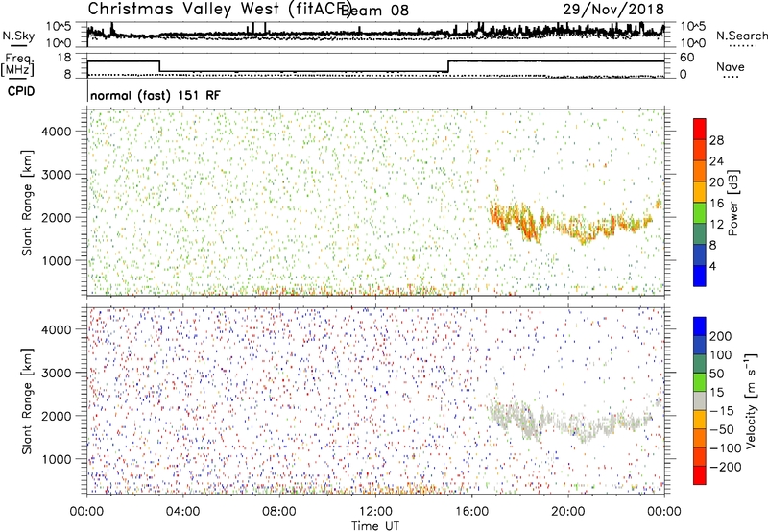768x532 pixels.
Task: Click the '16:00' time axis label
Action: [x=471, y=512]
